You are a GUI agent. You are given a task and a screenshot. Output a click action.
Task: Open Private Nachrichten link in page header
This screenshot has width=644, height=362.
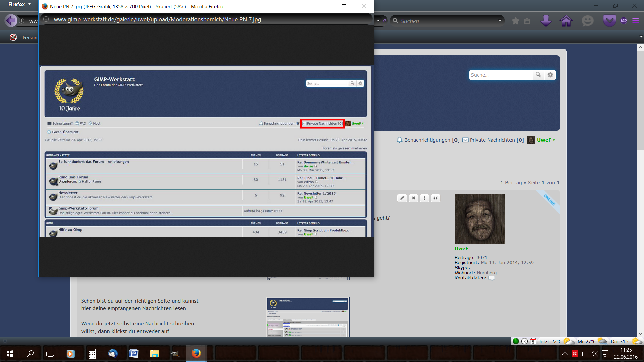click(x=493, y=140)
